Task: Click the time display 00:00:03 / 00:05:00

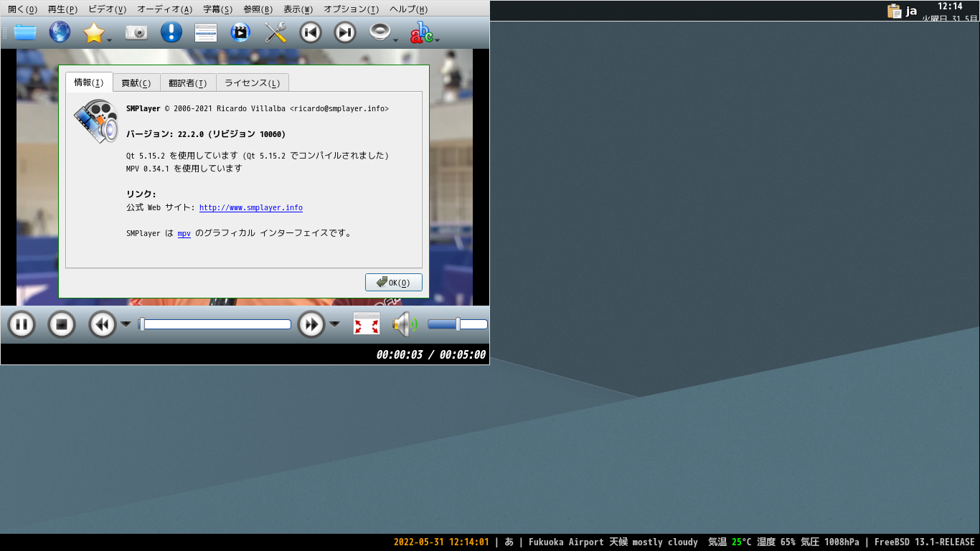Action: coord(431,354)
